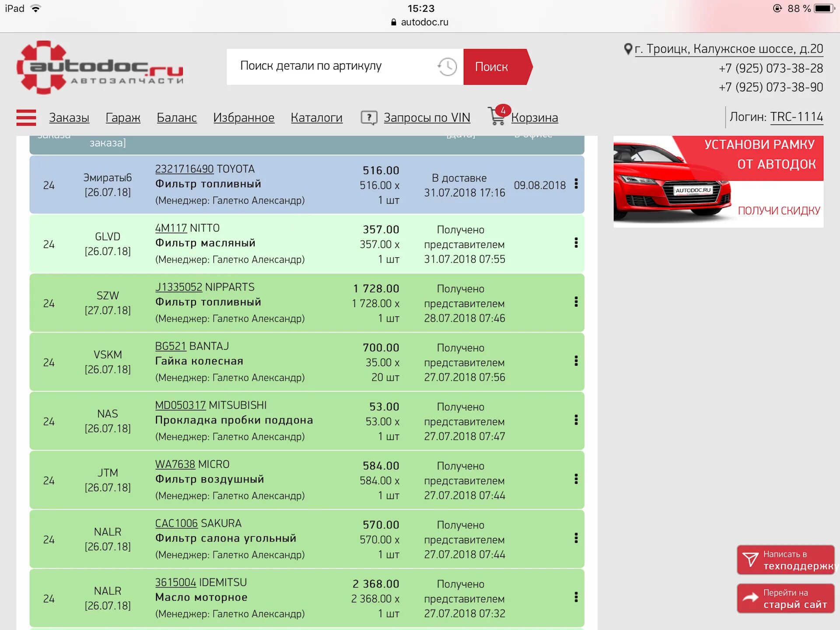Open Запросы по VIN
Viewport: 840px width, 630px height.
pyautogui.click(x=427, y=118)
